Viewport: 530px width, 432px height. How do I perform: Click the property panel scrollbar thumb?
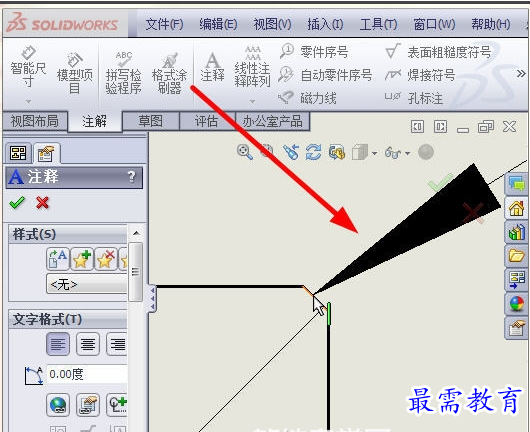pyautogui.click(x=136, y=272)
